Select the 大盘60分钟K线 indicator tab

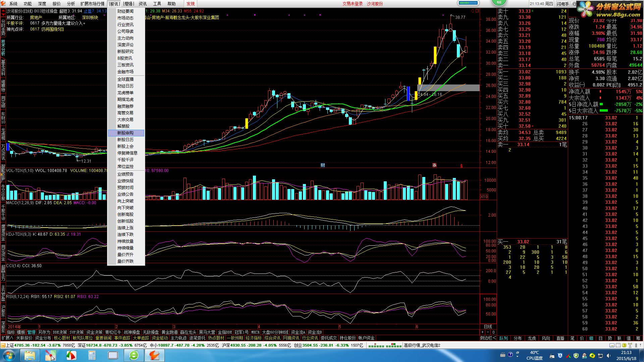[275, 332]
